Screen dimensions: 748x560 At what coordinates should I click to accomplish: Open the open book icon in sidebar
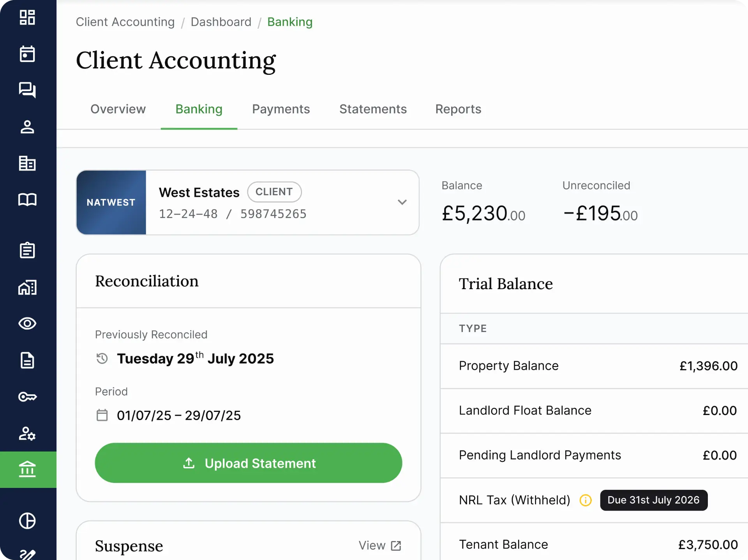tap(27, 200)
